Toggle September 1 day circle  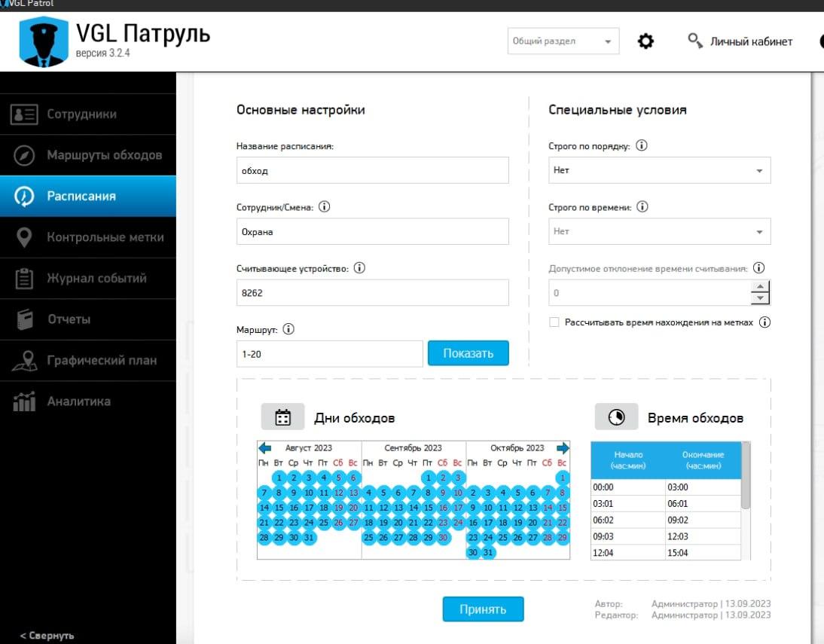coord(429,478)
